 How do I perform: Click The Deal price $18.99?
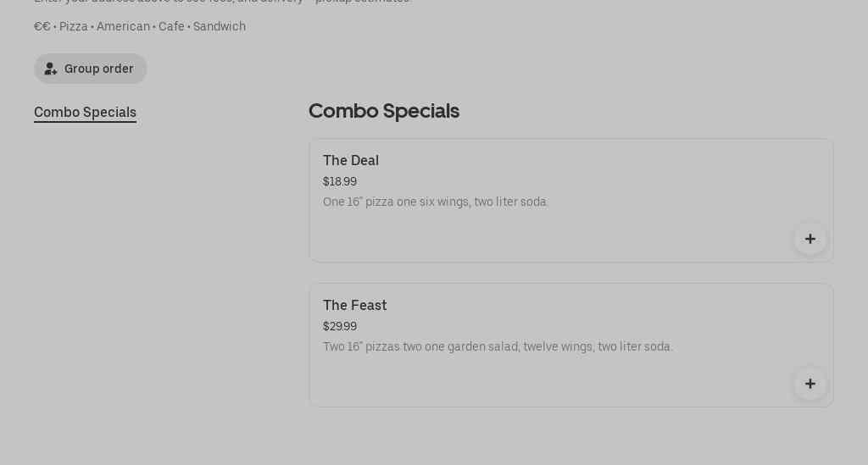[x=340, y=181]
